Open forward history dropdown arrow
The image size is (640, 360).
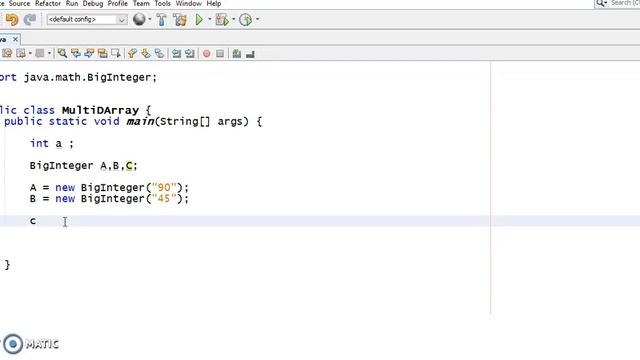click(x=49, y=53)
